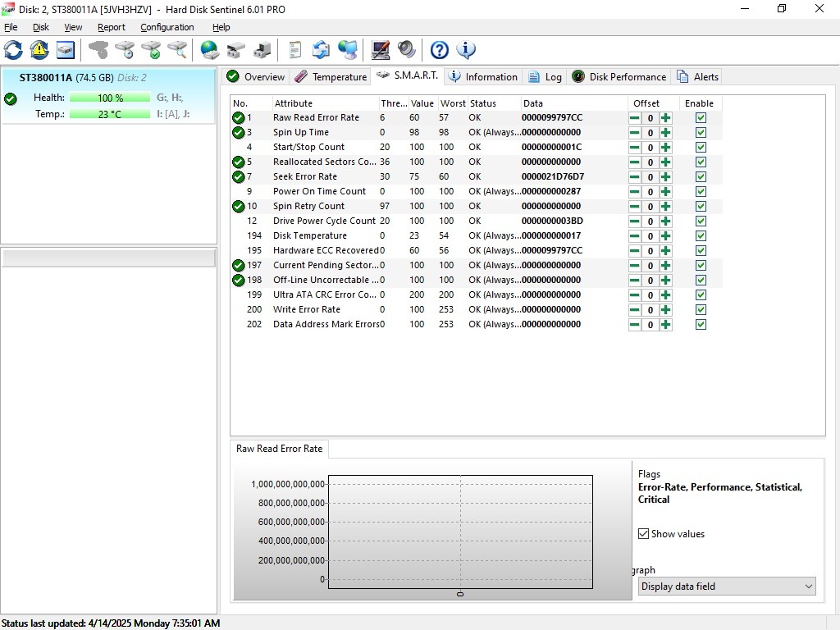Disable the Raw Read Error Rate attribute checkbox

coord(701,118)
